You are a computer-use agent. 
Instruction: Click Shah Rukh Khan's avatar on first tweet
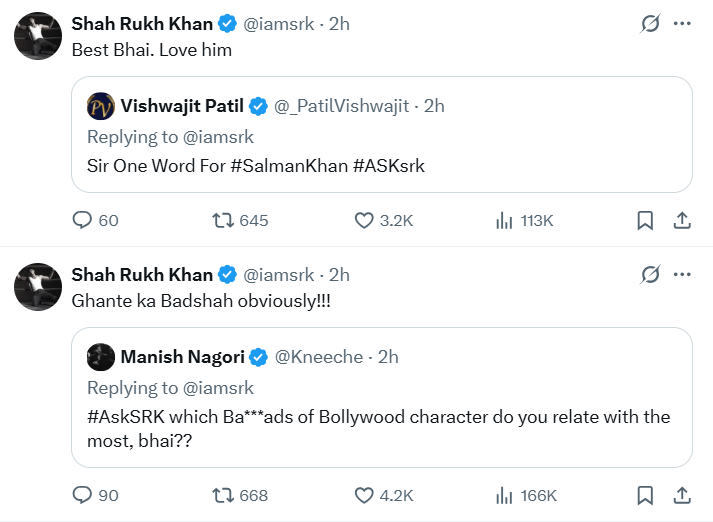[x=35, y=36]
